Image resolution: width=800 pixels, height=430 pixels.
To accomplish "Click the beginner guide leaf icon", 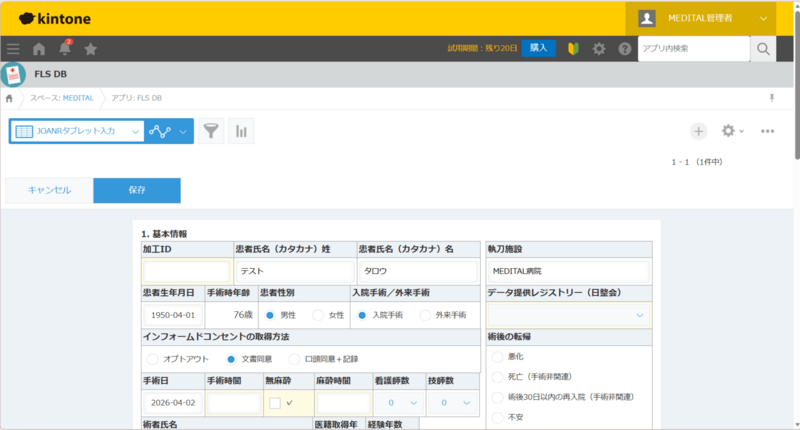I will point(573,48).
